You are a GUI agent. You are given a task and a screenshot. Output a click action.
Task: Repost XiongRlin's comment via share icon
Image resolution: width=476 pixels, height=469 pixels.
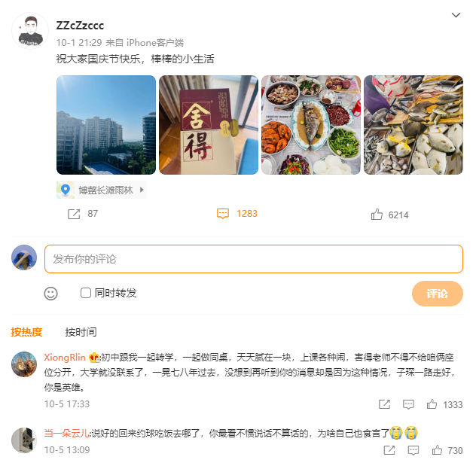click(x=384, y=404)
